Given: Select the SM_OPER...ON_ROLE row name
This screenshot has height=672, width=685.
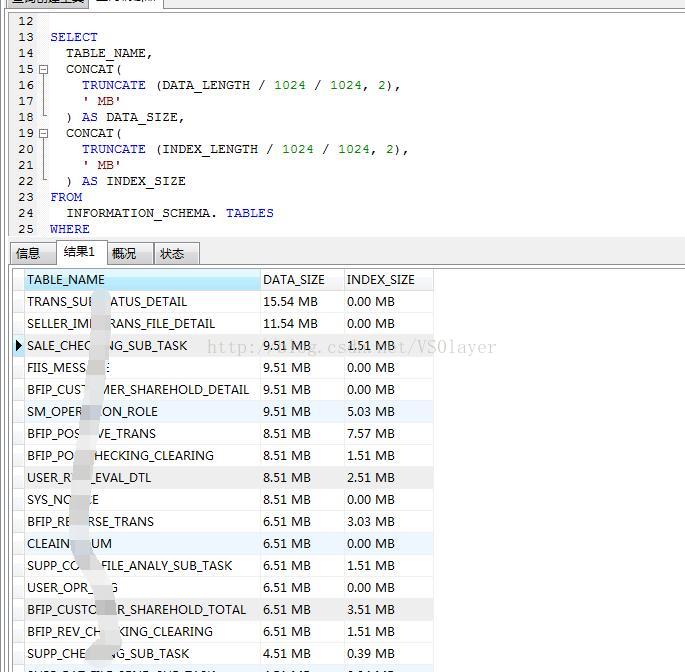Looking at the screenshot, I should [x=142, y=412].
